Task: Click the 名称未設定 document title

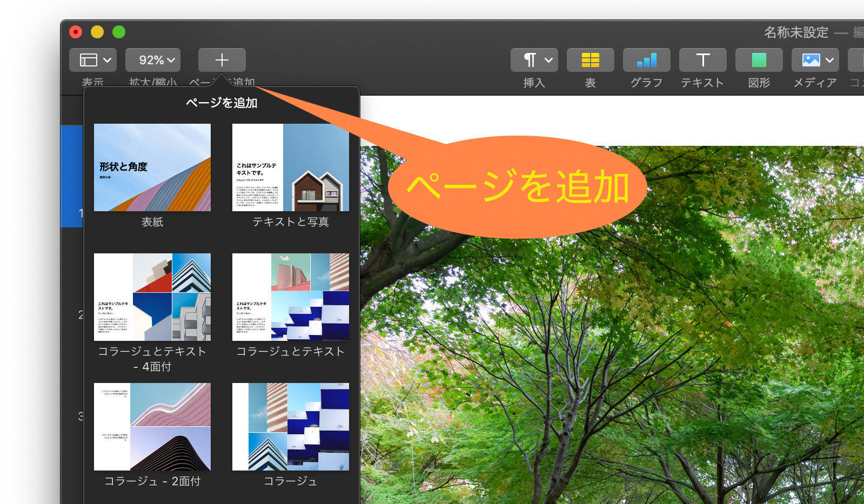Action: coord(796,32)
